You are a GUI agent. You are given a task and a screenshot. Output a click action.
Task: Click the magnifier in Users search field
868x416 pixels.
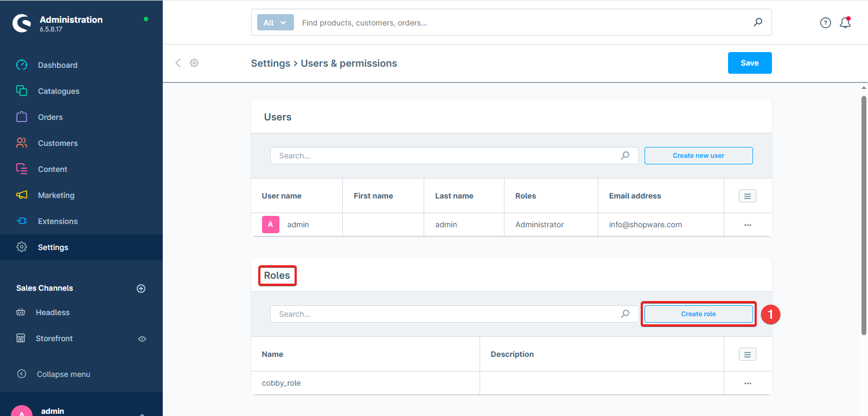coord(625,156)
